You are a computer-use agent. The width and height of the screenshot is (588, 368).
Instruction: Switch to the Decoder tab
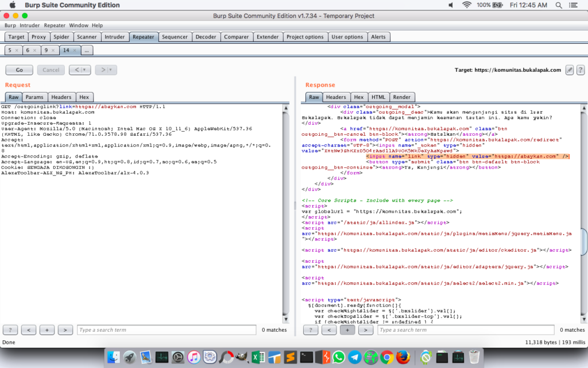(x=206, y=37)
